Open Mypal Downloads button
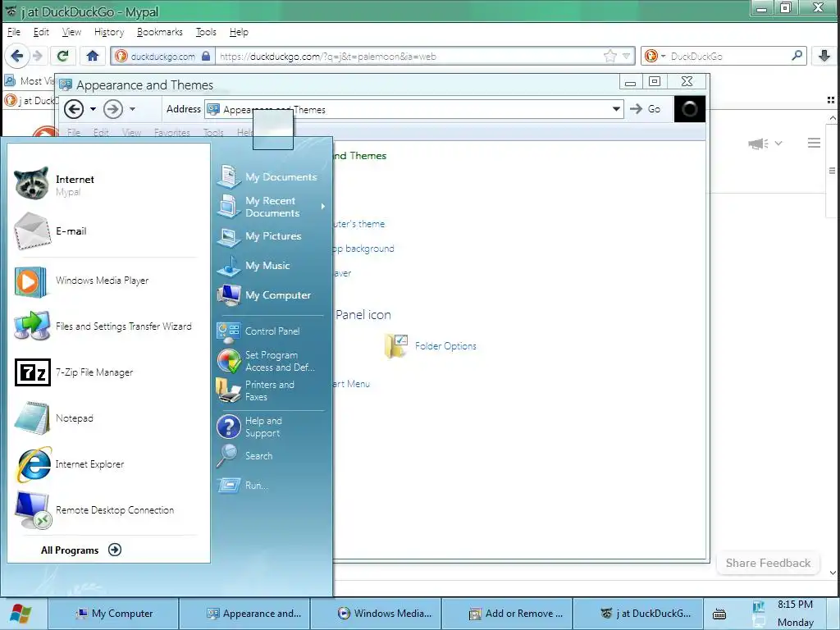The image size is (840, 630). tap(824, 56)
